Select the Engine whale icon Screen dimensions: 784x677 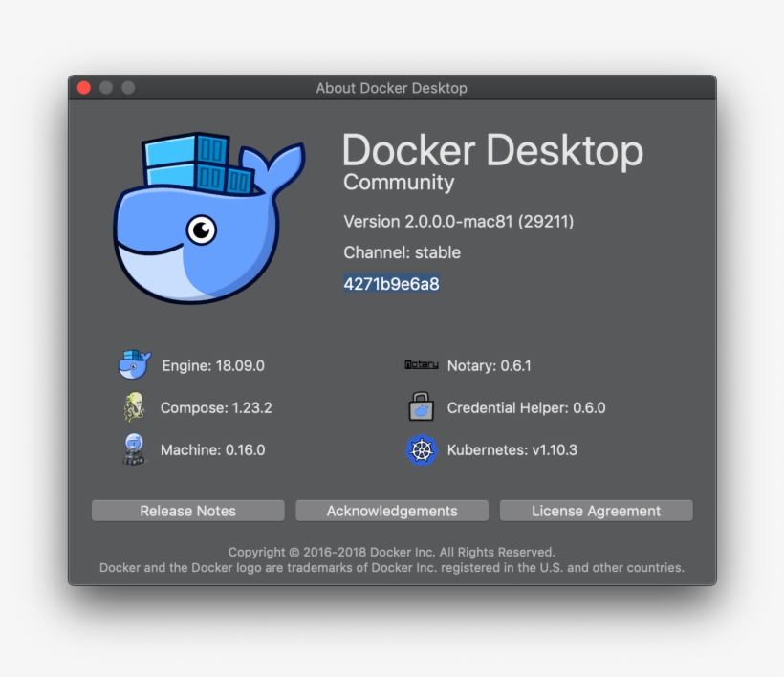134,364
